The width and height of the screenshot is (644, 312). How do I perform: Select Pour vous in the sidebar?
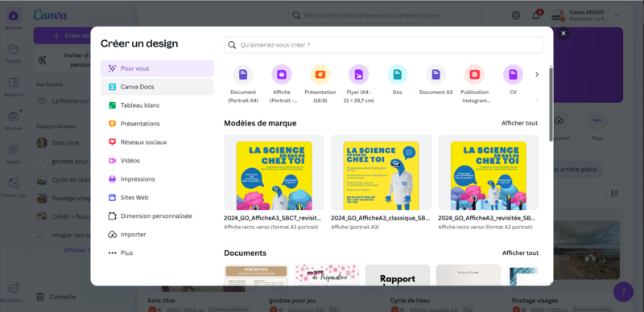click(157, 68)
